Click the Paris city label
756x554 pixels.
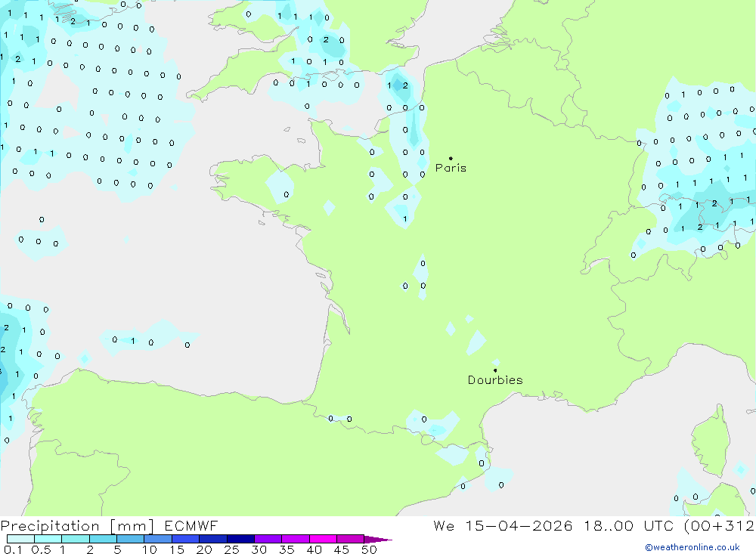click(x=451, y=168)
